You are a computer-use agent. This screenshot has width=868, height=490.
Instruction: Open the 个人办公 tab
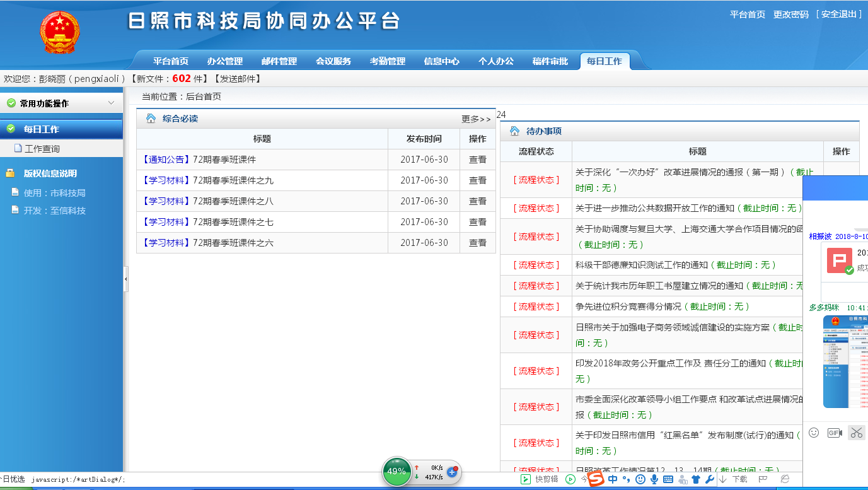click(x=496, y=61)
